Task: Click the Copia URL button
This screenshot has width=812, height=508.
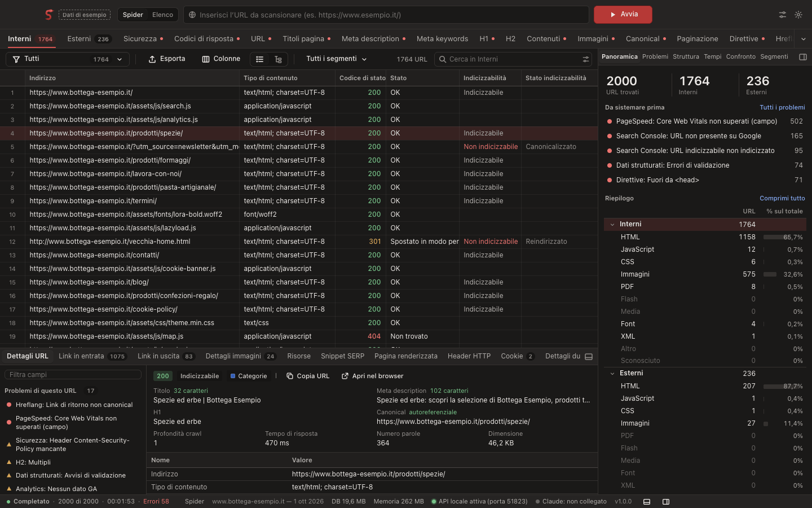Action: pos(308,376)
